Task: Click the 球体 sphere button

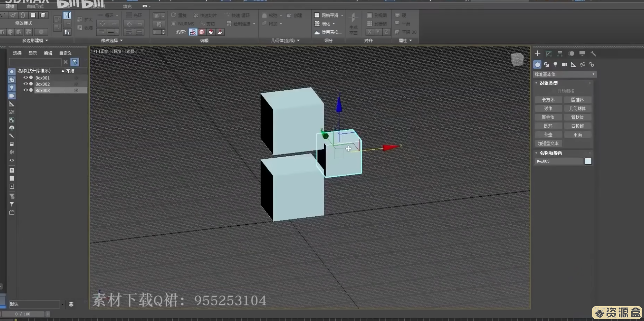Action: [x=548, y=108]
